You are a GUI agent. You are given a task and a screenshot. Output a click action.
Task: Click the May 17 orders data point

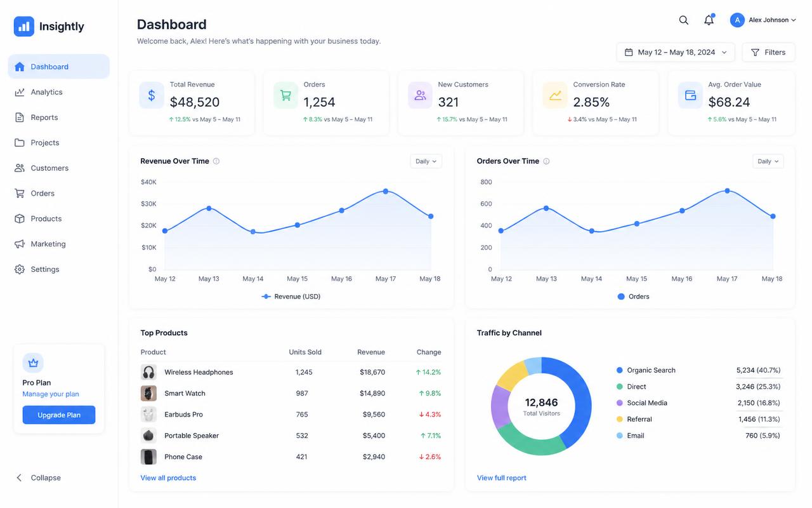[x=728, y=190]
